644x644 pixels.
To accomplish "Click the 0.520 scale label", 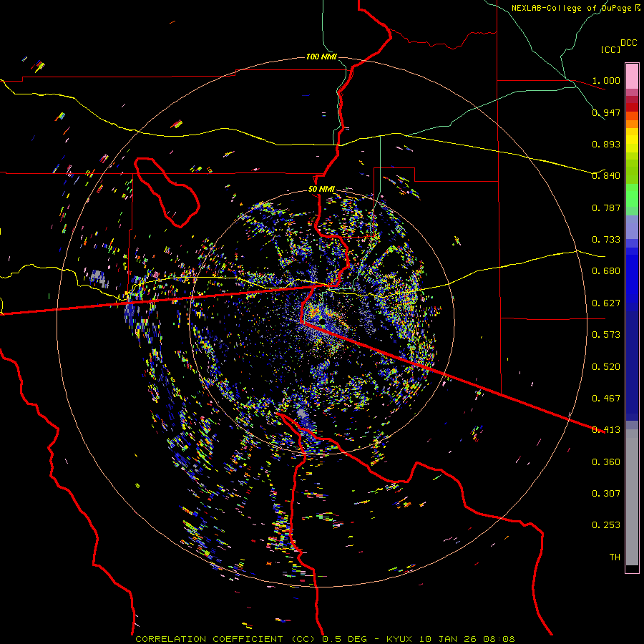I will pyautogui.click(x=606, y=367).
